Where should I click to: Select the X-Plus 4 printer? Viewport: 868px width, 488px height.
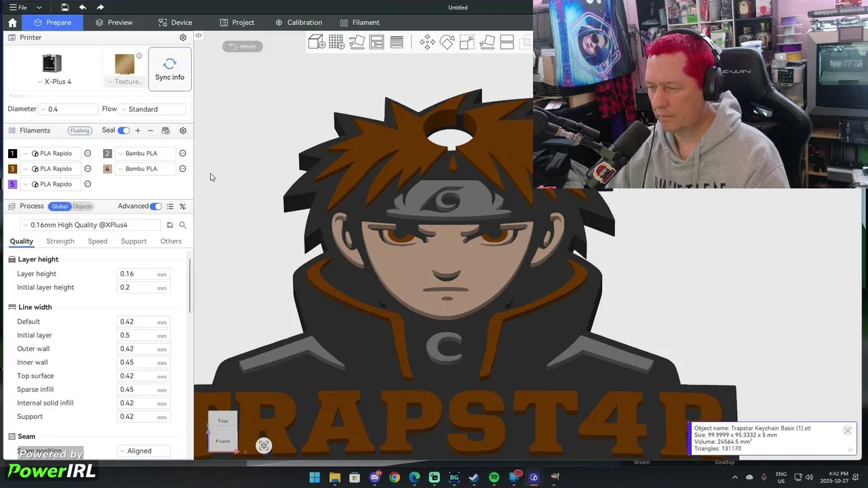(x=53, y=69)
